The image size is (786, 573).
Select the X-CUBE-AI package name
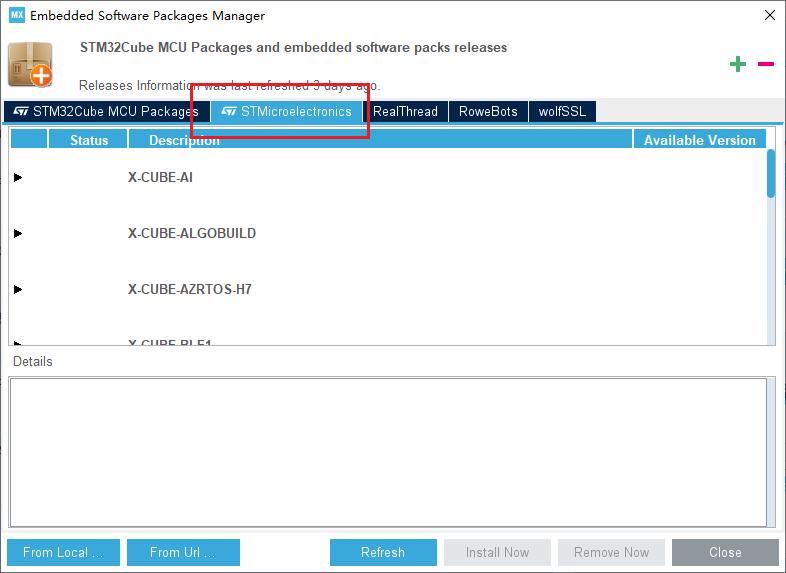point(160,177)
